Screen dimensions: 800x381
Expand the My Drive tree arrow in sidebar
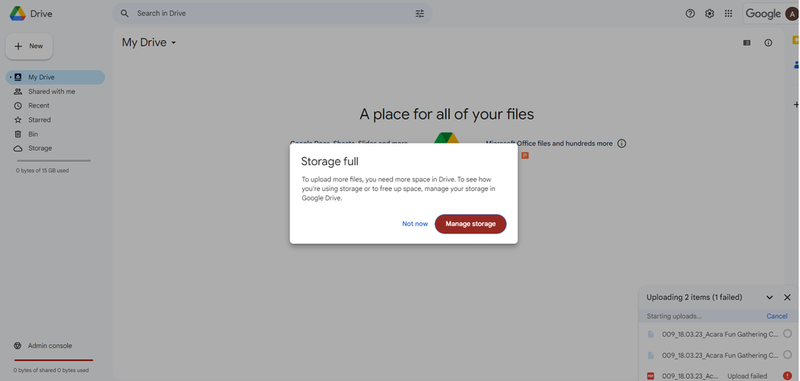pos(10,78)
